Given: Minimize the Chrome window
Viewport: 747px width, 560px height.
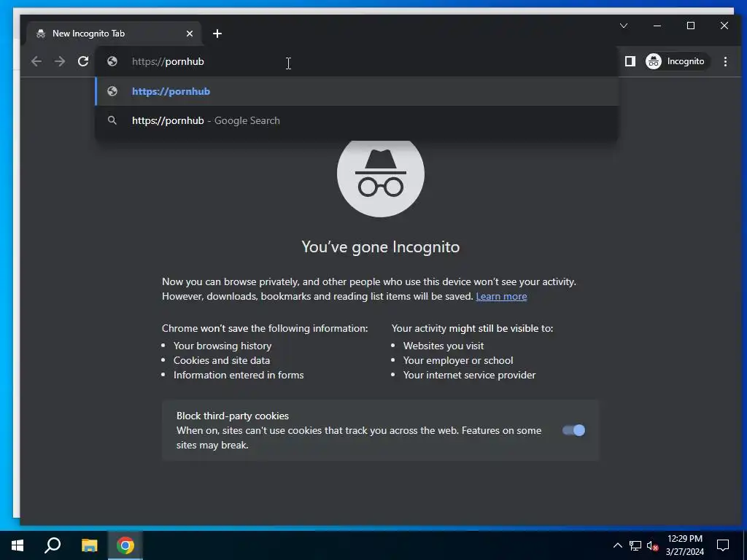Looking at the screenshot, I should click(657, 26).
